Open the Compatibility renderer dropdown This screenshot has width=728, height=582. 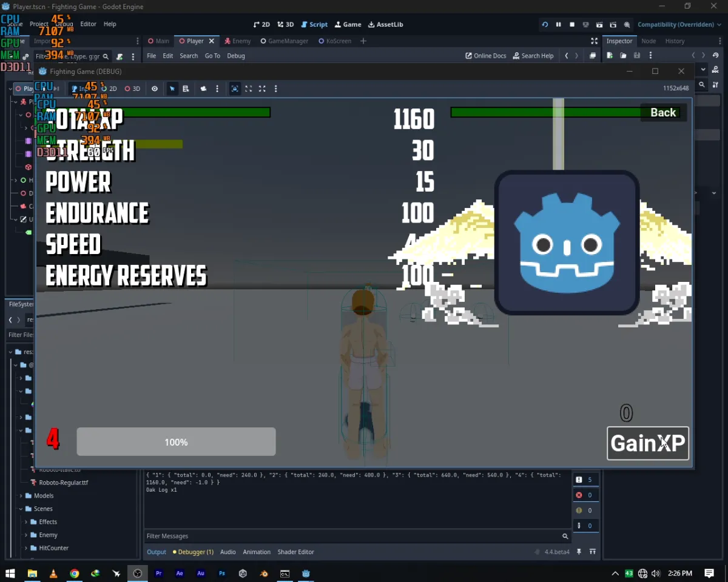[x=679, y=24]
